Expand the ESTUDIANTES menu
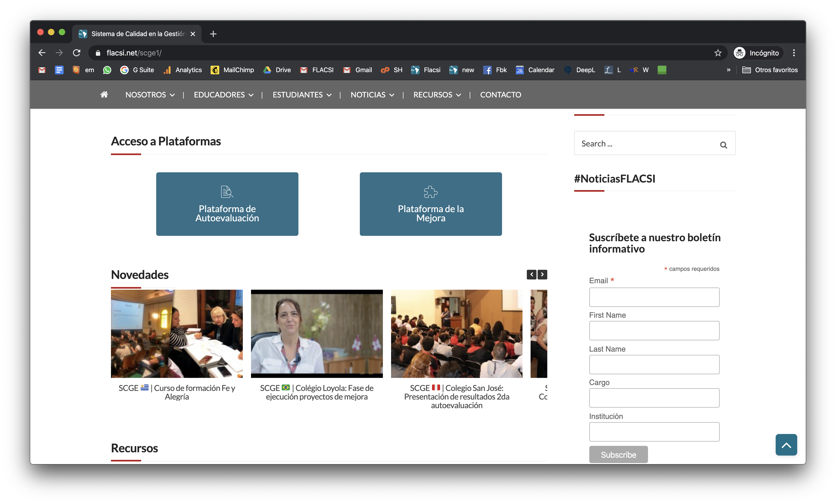 pyautogui.click(x=302, y=94)
